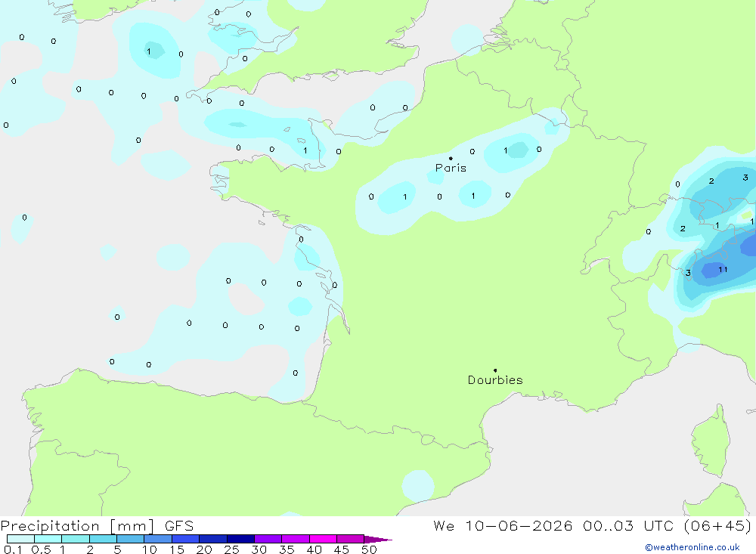Select the 'Precipitation [mm]' title text
The height and width of the screenshot is (554, 756).
pos(77,525)
